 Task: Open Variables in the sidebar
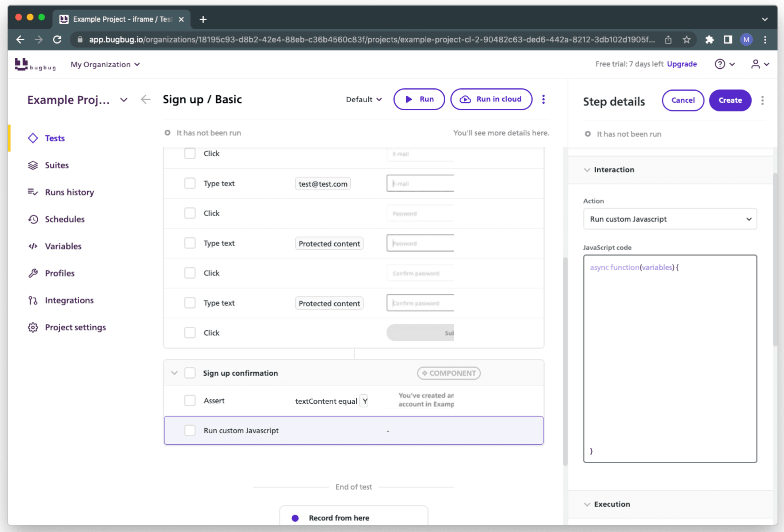coord(63,246)
